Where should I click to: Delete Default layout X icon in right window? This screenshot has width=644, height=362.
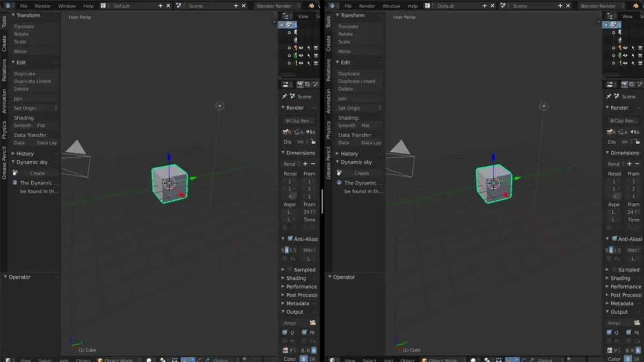pos(492,6)
